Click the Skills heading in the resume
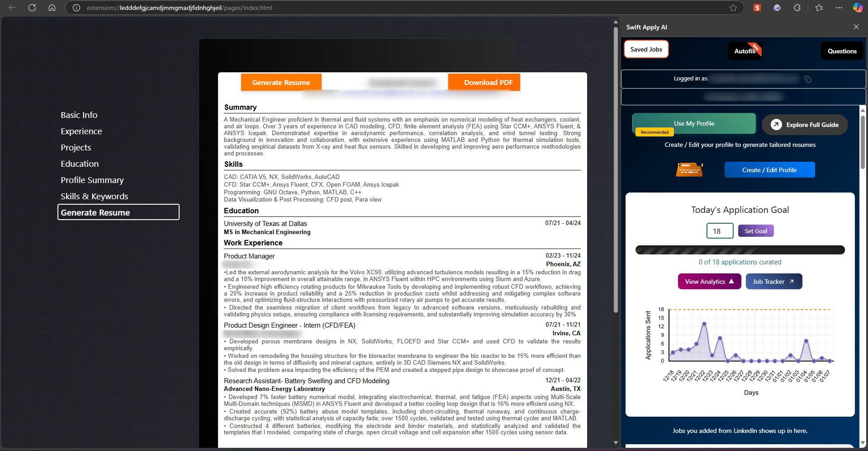This screenshot has height=451, width=868. click(x=233, y=164)
